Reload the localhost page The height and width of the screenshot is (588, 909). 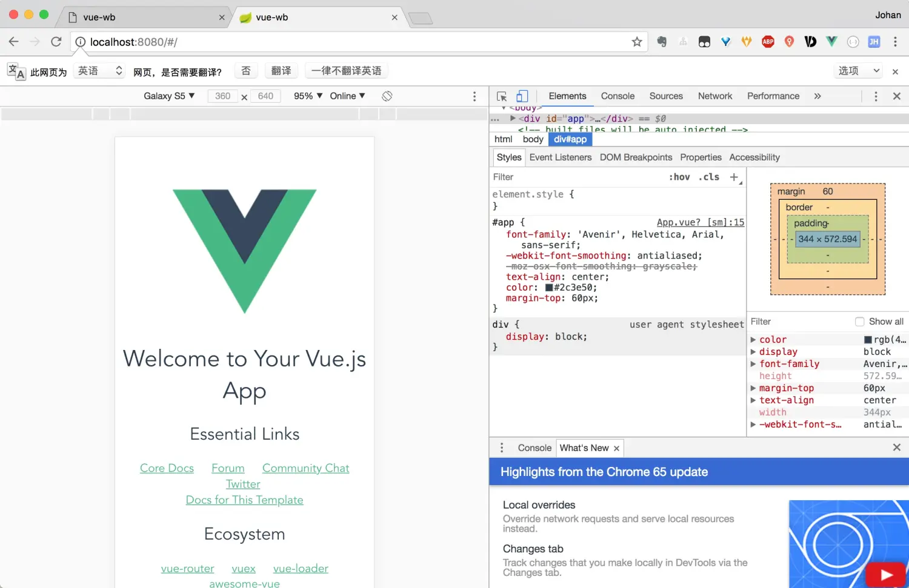(x=56, y=42)
